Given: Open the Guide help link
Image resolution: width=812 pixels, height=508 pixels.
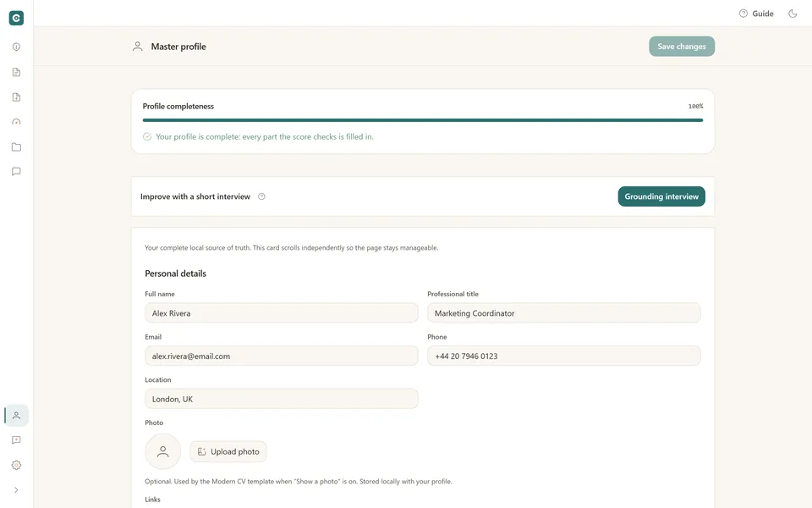Looking at the screenshot, I should [x=756, y=14].
